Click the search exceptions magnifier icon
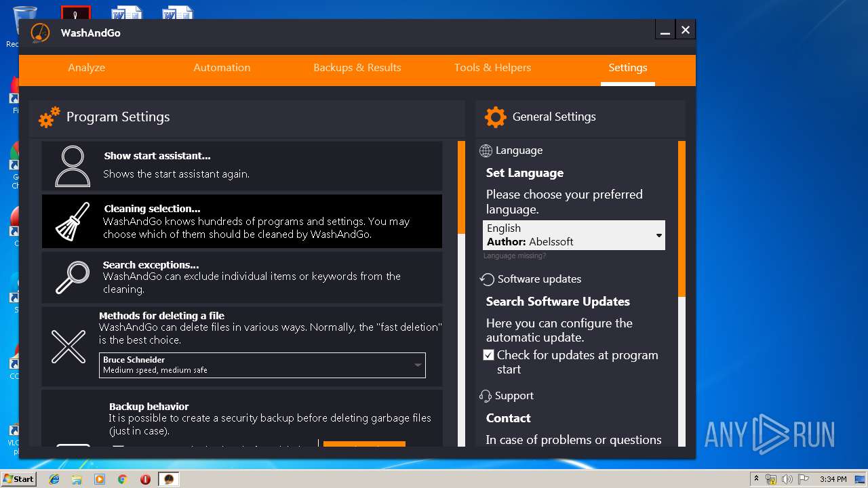Viewport: 868px width, 488px height. (73, 277)
